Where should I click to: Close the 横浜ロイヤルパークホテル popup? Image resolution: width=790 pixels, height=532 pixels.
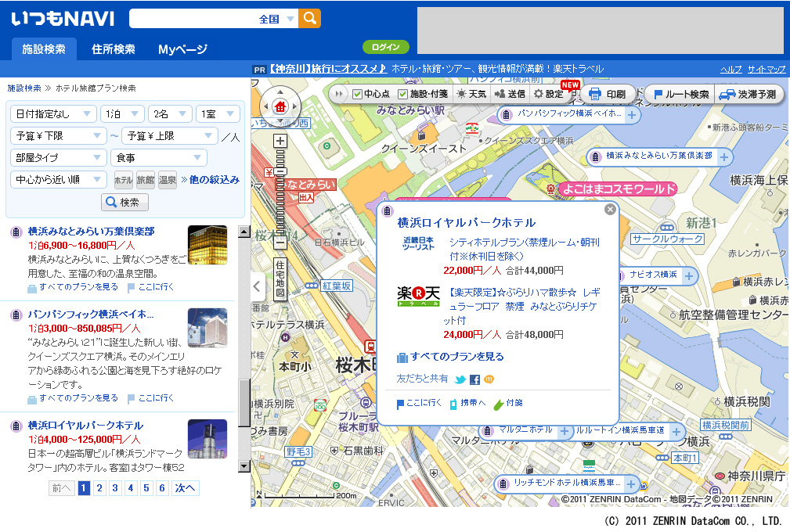pyautogui.click(x=610, y=210)
